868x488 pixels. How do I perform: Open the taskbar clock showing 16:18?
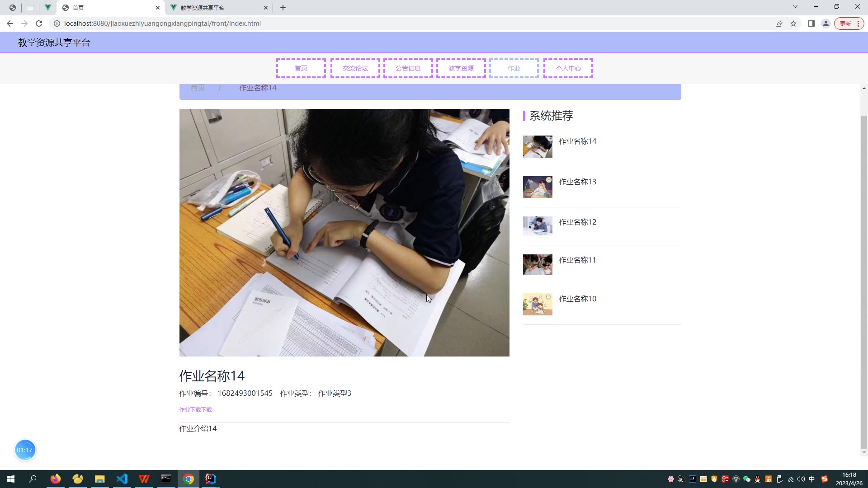click(x=849, y=479)
